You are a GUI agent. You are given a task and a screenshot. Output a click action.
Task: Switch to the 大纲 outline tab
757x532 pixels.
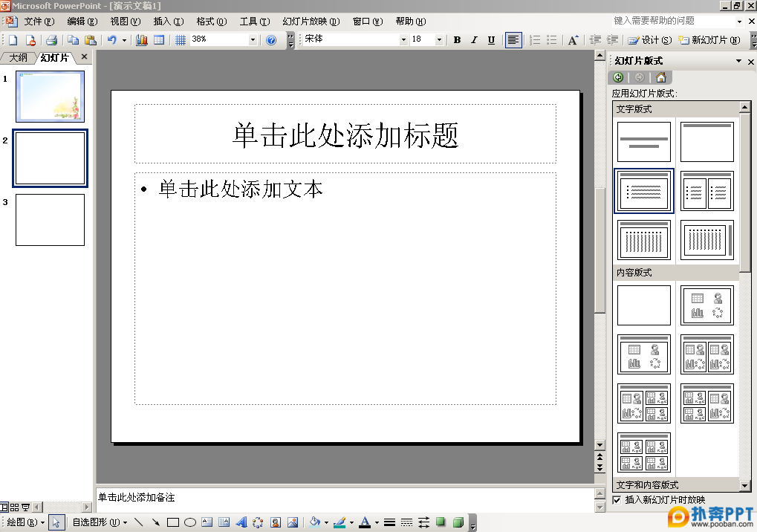click(19, 58)
